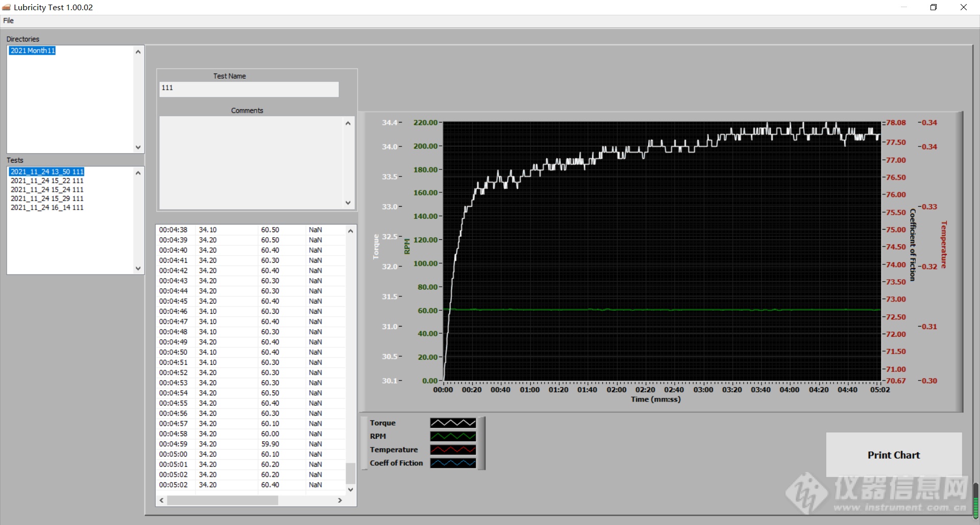The width and height of the screenshot is (980, 525).
Task: Click the 00:04:57 time cell
Action: point(173,423)
